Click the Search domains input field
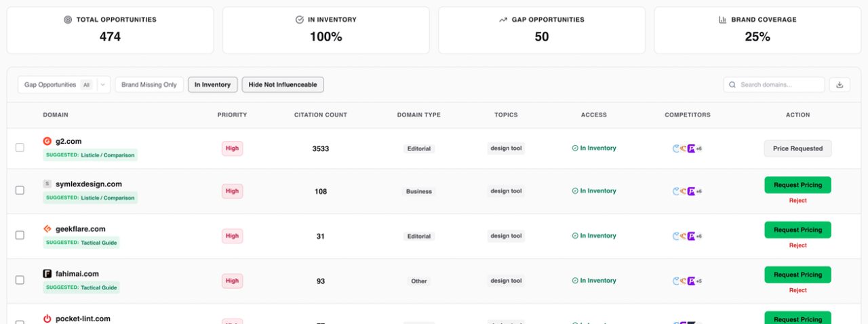 tap(774, 85)
